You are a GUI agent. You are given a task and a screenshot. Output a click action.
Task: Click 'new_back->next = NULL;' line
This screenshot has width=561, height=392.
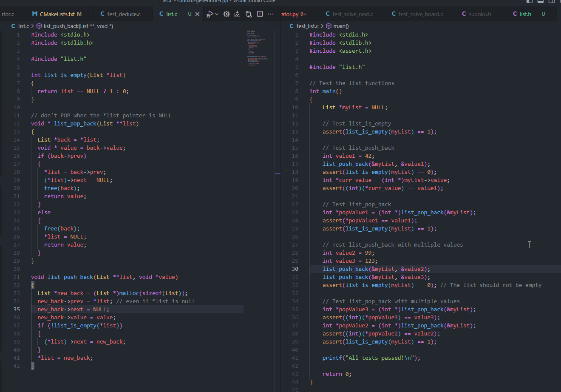coord(74,309)
